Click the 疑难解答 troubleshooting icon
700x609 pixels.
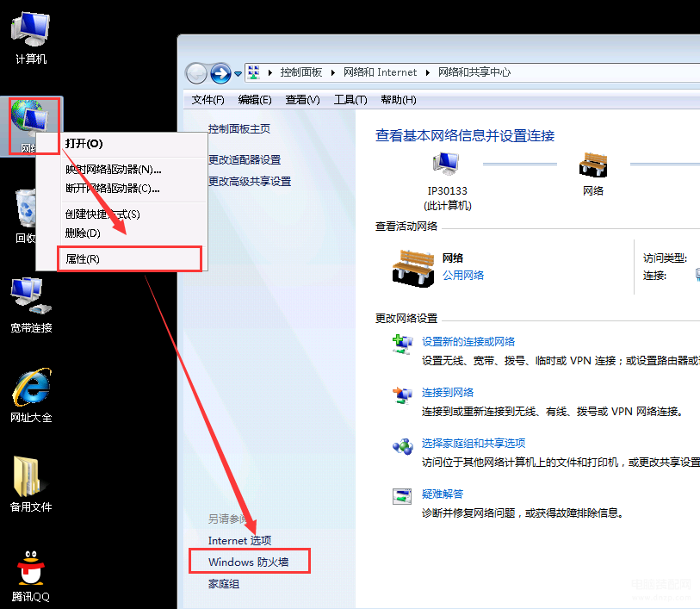[x=402, y=495]
